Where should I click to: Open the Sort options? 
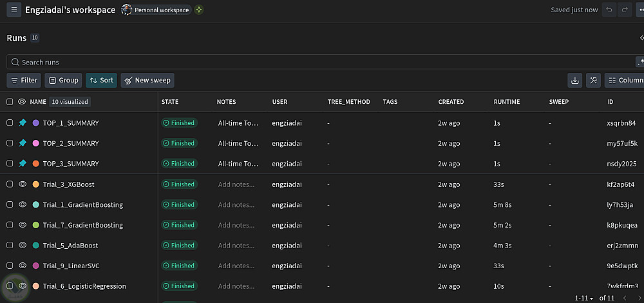pyautogui.click(x=101, y=81)
